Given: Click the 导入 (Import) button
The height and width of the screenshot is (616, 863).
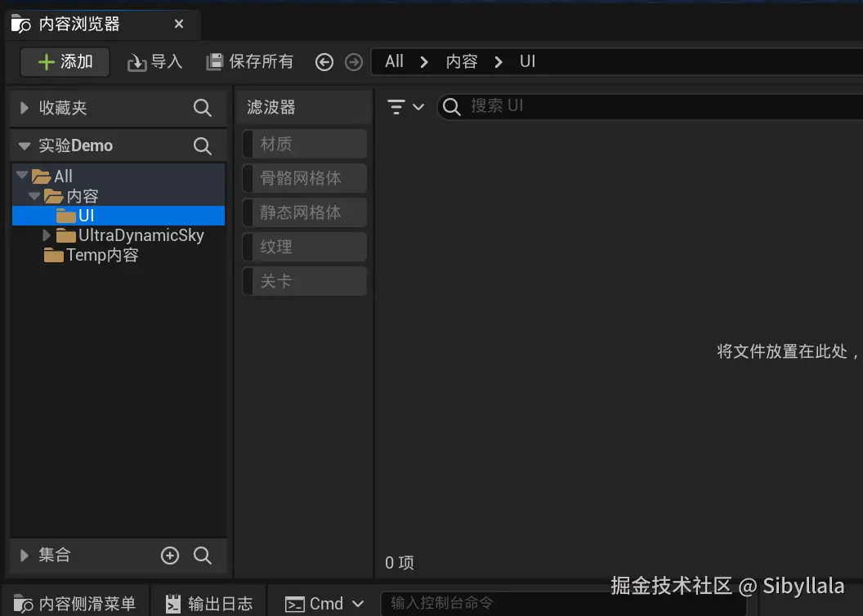Looking at the screenshot, I should 155,61.
